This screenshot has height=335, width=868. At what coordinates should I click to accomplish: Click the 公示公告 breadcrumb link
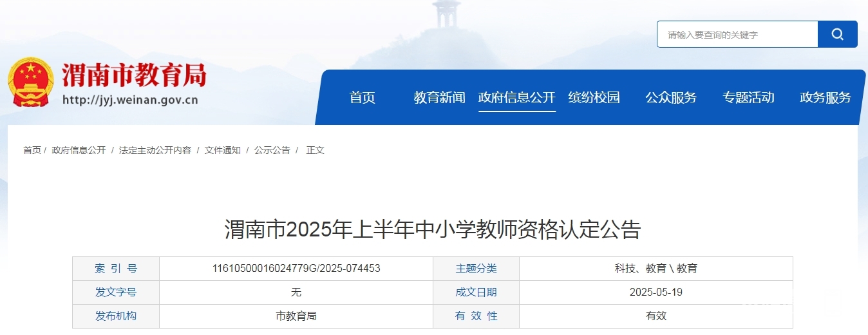pyautogui.click(x=272, y=150)
